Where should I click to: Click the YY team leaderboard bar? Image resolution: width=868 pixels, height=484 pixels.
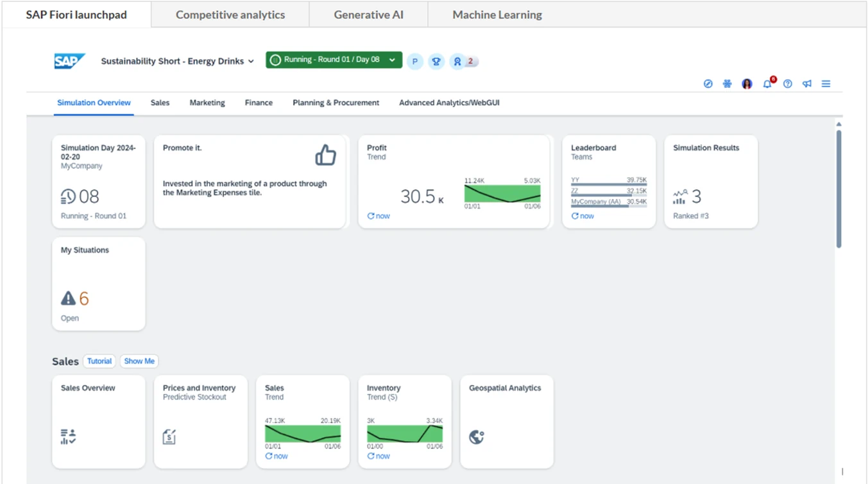click(609, 185)
